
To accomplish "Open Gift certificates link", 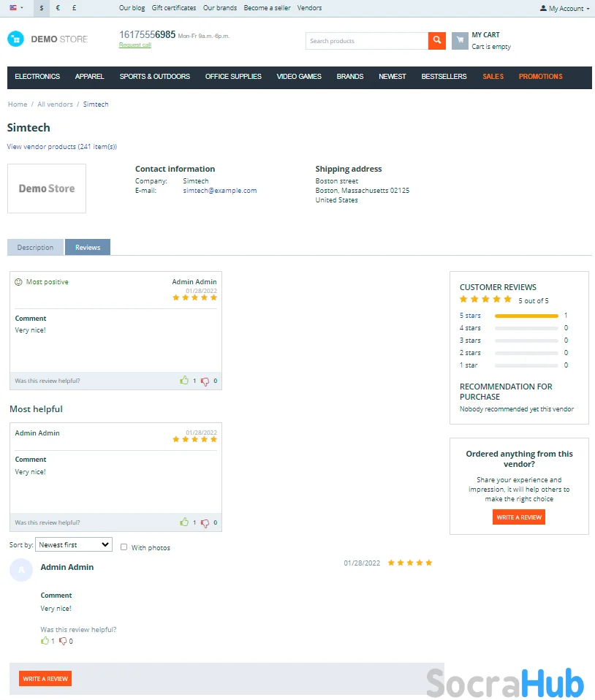I will 174,8.
